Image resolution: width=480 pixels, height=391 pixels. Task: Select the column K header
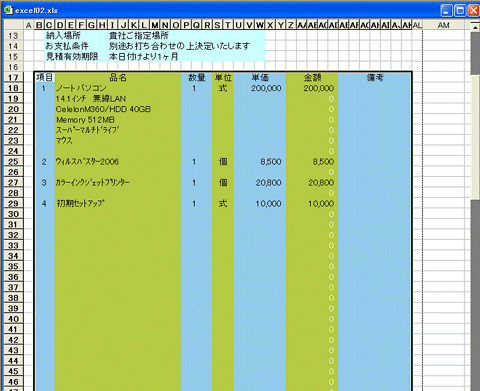tap(134, 25)
